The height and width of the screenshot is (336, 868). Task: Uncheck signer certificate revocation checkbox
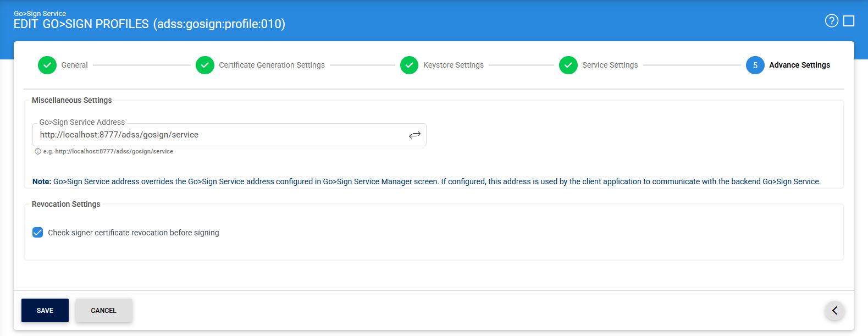[38, 233]
